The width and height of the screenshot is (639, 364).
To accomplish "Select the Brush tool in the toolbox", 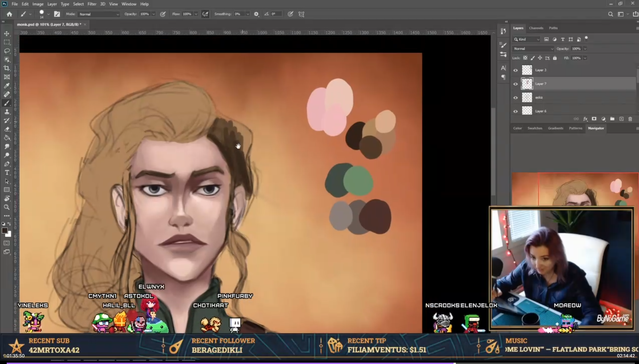I will coord(7,103).
